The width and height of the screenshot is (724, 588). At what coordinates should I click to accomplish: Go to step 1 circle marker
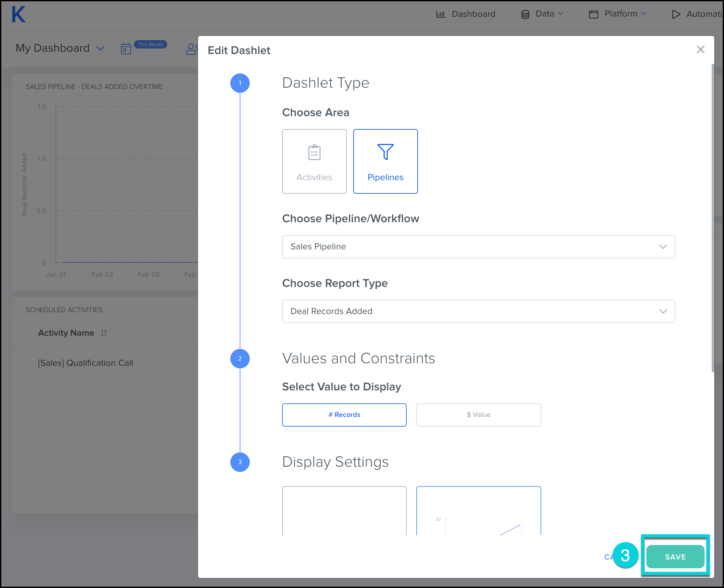240,83
